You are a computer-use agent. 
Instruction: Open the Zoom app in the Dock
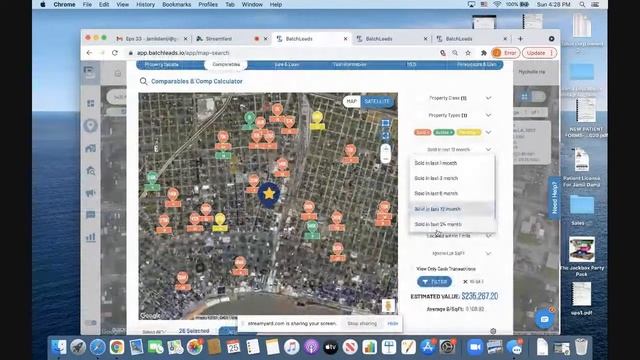[474, 347]
